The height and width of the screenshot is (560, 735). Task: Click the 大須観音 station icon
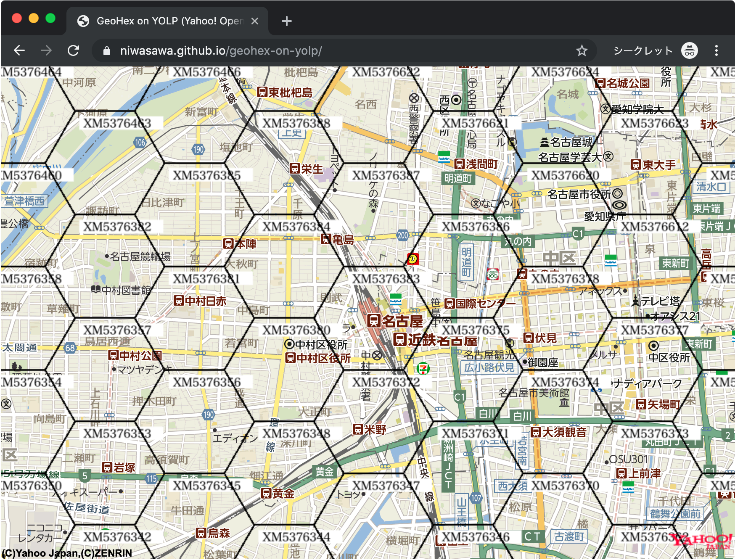pos(536,432)
